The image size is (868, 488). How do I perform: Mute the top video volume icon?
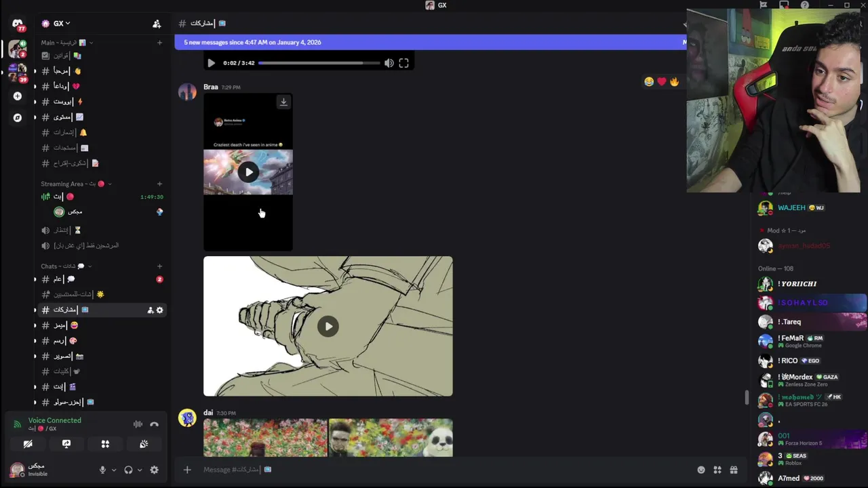click(389, 63)
